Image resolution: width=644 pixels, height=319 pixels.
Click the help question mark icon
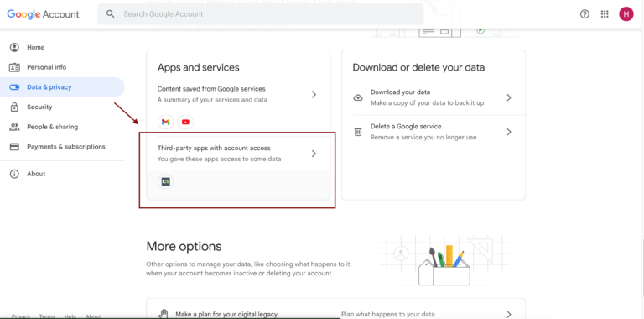[x=584, y=14]
